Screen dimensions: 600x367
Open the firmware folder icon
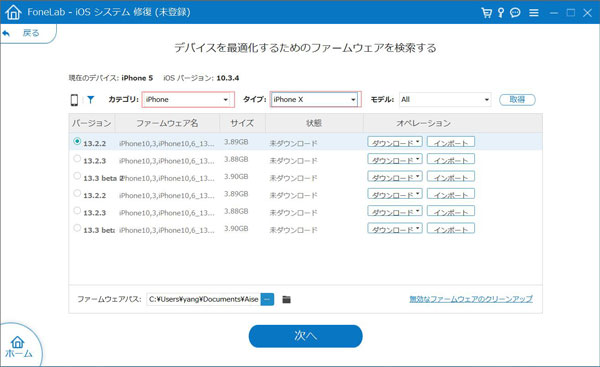pos(286,299)
